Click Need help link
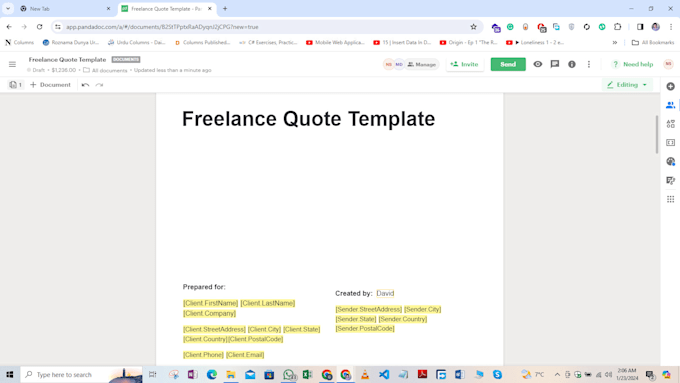 632,64
